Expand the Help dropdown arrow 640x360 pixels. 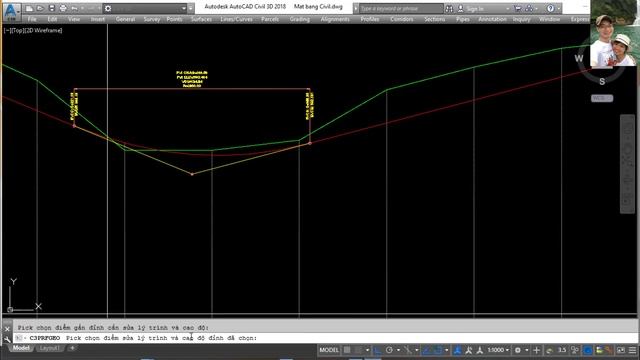558,9
